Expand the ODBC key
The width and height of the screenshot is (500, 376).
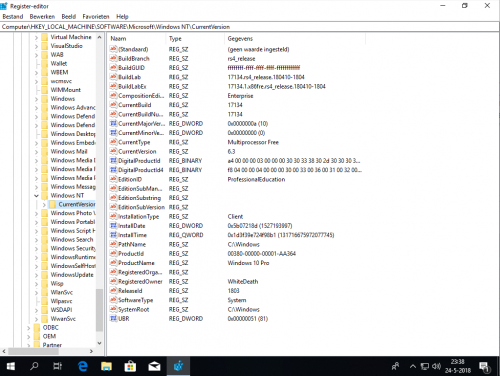pos(28,328)
